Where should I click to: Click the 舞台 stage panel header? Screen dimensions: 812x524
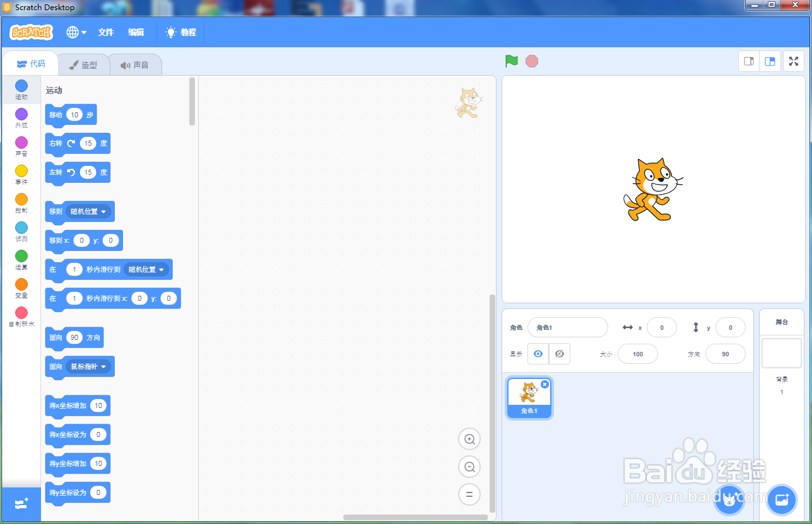(x=782, y=322)
